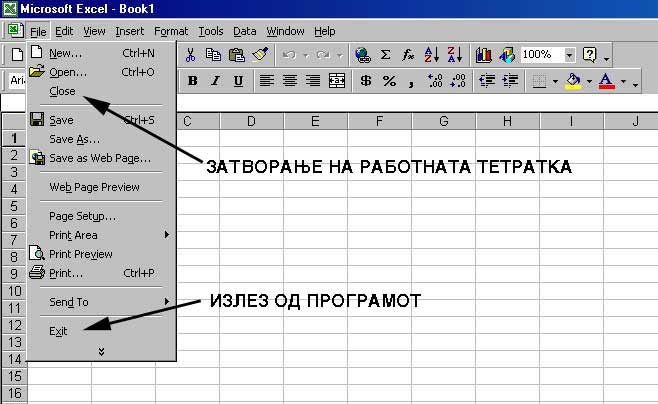
Task: Open the Undo history dropdown arrow
Action: 306,55
